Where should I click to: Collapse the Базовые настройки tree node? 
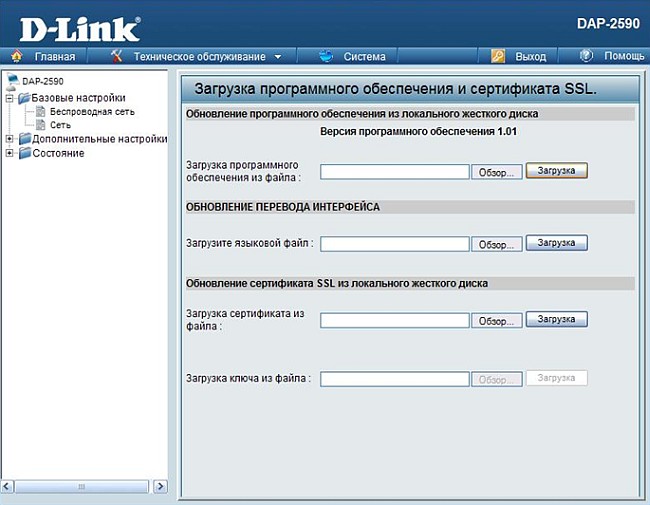(x=9, y=98)
